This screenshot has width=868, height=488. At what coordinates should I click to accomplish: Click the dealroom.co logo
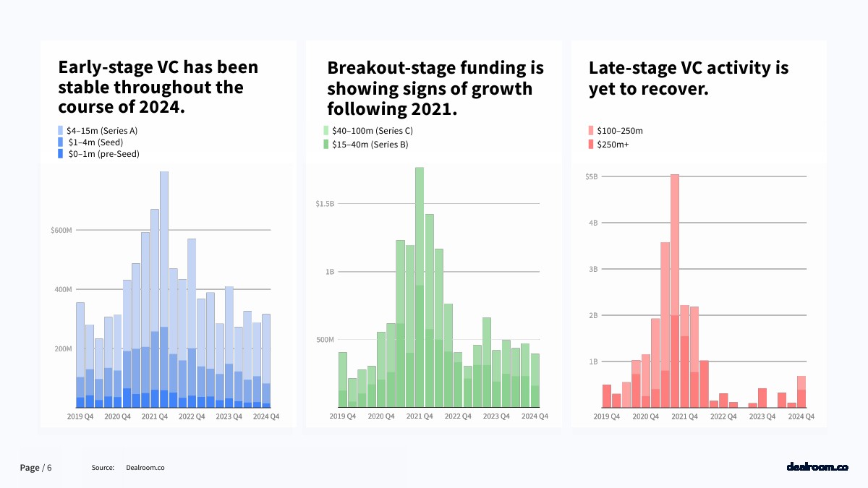pos(817,467)
